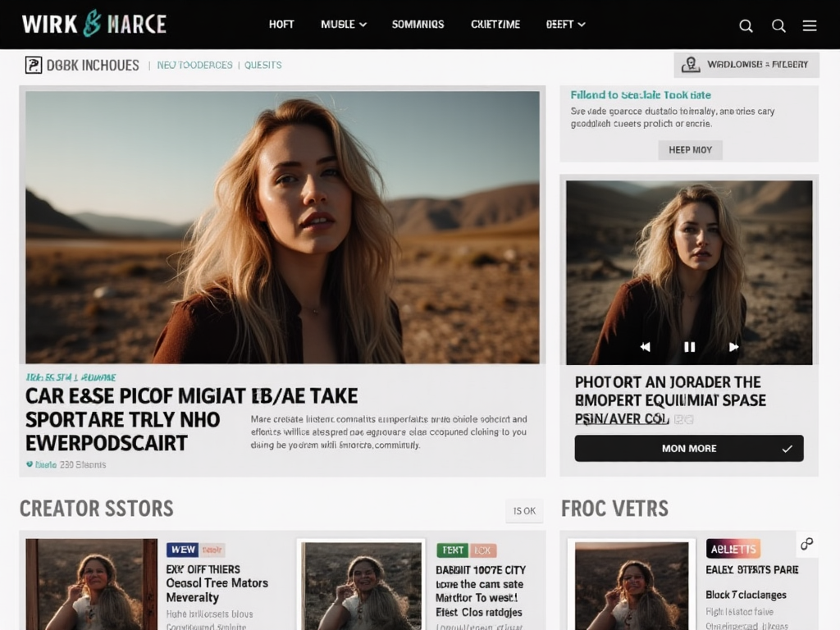Viewport: 840px width, 630px height.
Task: Click the green FEXT tag label
Action: (x=452, y=550)
